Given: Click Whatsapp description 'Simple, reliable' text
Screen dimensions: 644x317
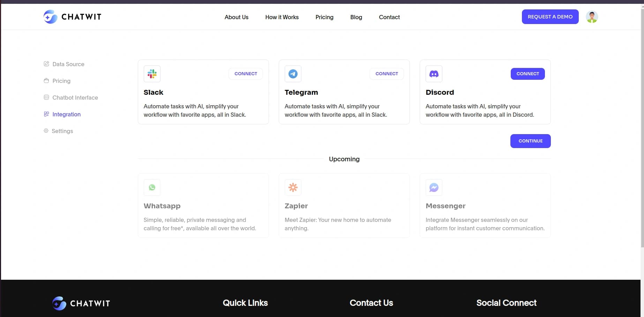Looking at the screenshot, I should [200, 224].
